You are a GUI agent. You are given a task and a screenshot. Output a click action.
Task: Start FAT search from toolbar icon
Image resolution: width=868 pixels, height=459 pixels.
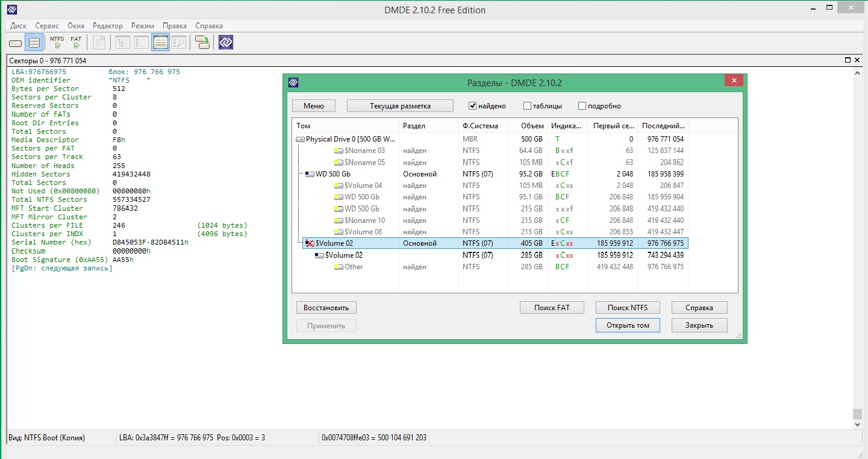click(x=76, y=42)
